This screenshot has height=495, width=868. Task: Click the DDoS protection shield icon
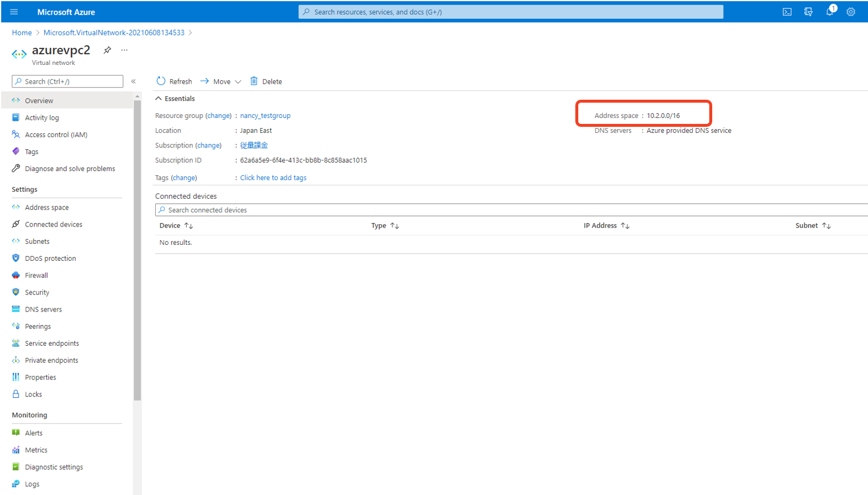click(x=16, y=258)
